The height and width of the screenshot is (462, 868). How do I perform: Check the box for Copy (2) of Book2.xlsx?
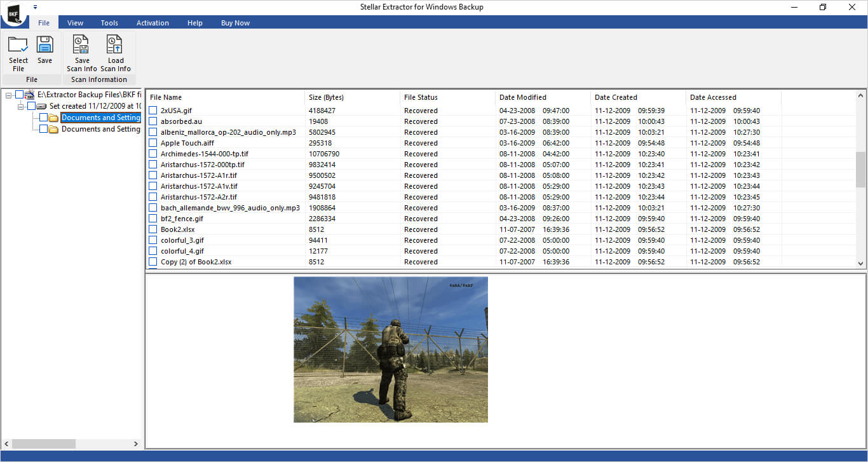153,262
